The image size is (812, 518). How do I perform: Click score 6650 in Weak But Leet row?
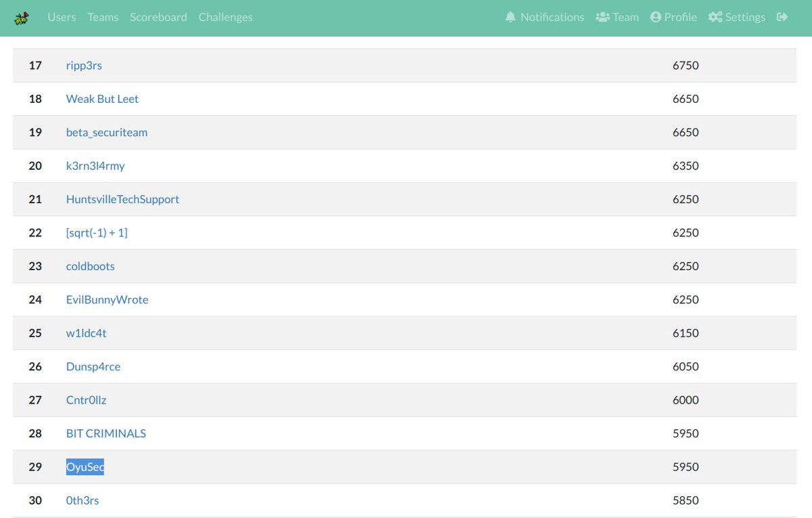coord(685,99)
